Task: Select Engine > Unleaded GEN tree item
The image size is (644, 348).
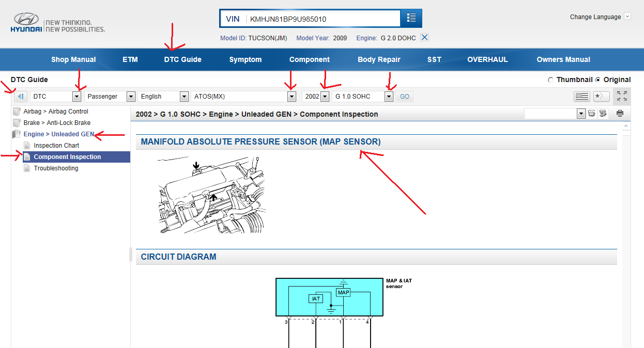Action: pos(59,134)
